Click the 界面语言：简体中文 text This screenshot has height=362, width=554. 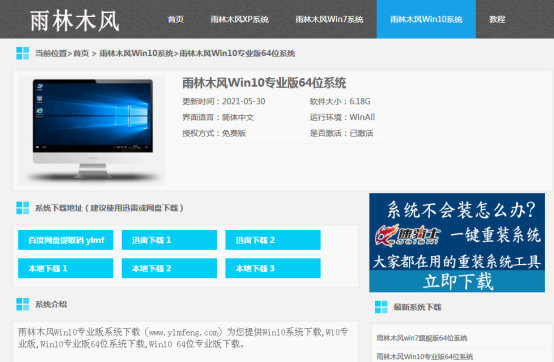[x=218, y=117]
